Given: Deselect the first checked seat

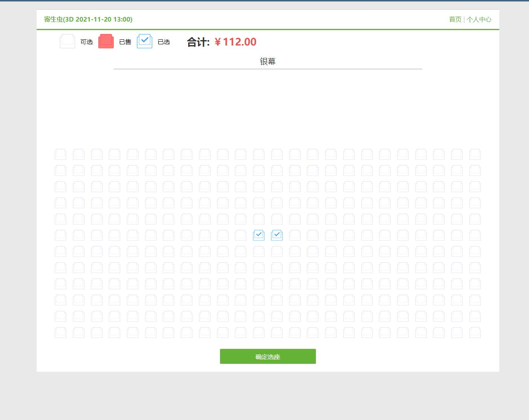Looking at the screenshot, I should click(259, 235).
